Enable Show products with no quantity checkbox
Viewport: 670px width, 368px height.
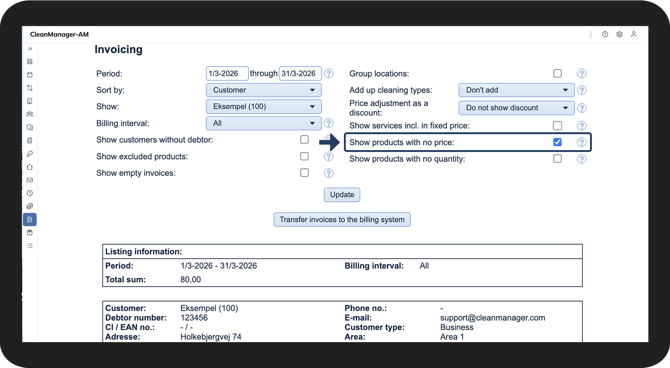[557, 159]
